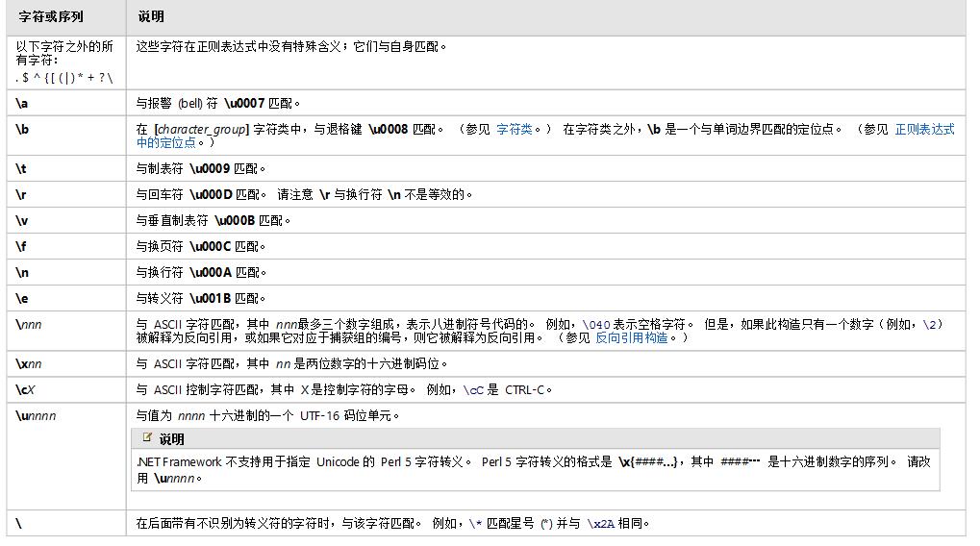Click the text 与值为 nnnn 十六进制的一个 UTF-16 码位单元
Screen dimensions: 980x546
267,416
